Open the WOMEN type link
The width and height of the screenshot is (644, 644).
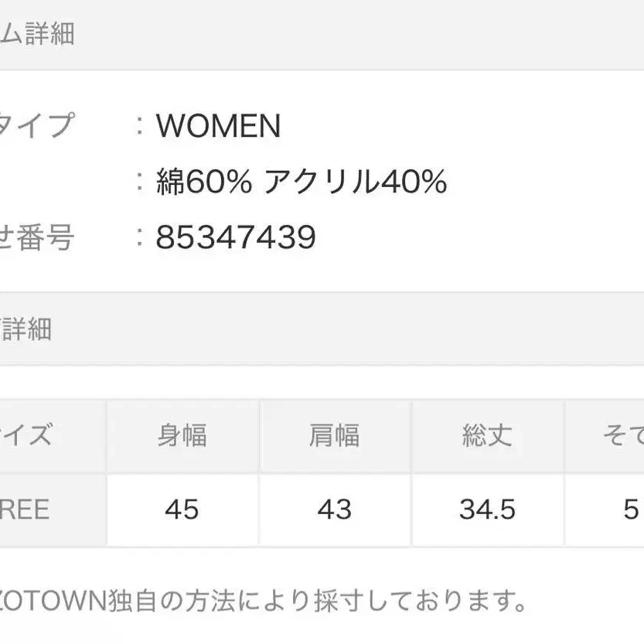click(218, 125)
